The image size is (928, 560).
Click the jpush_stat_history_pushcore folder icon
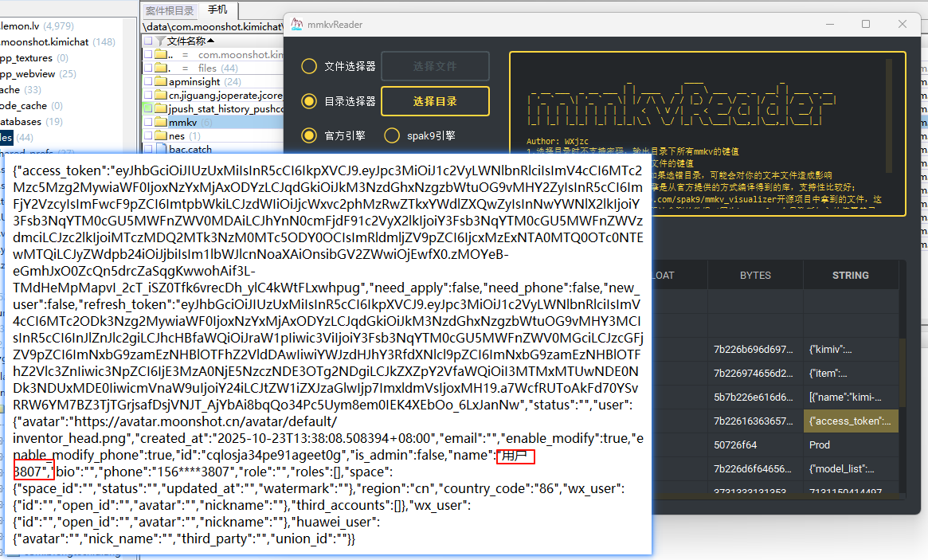tap(161, 108)
